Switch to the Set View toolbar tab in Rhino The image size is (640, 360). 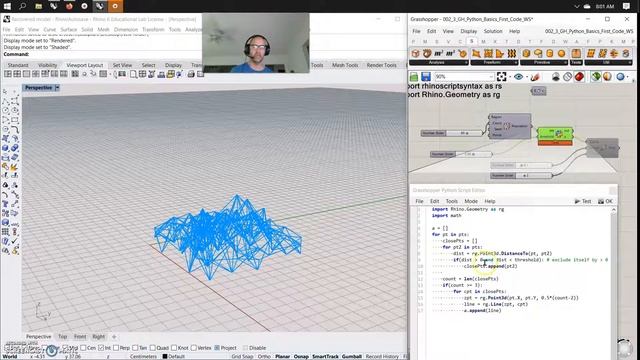pyautogui.click(x=122, y=65)
